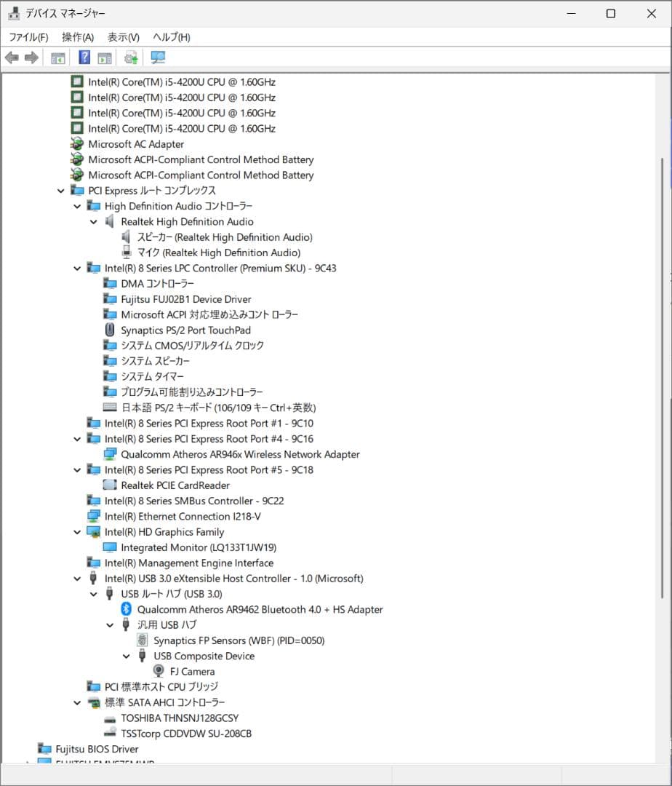Select プログラム可能割り込みコントローラー entry
Screen dimensions: 672x786
point(192,392)
